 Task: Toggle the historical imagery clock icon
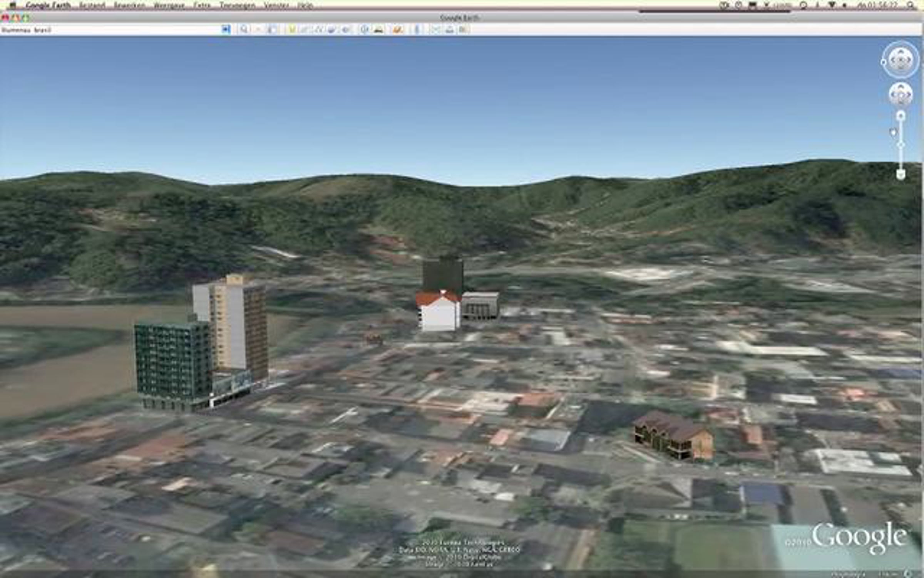[x=364, y=30]
